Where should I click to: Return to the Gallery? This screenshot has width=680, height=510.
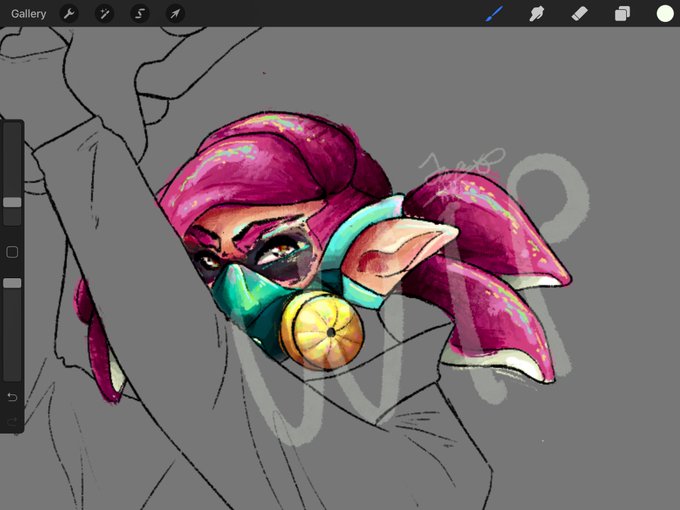28,14
